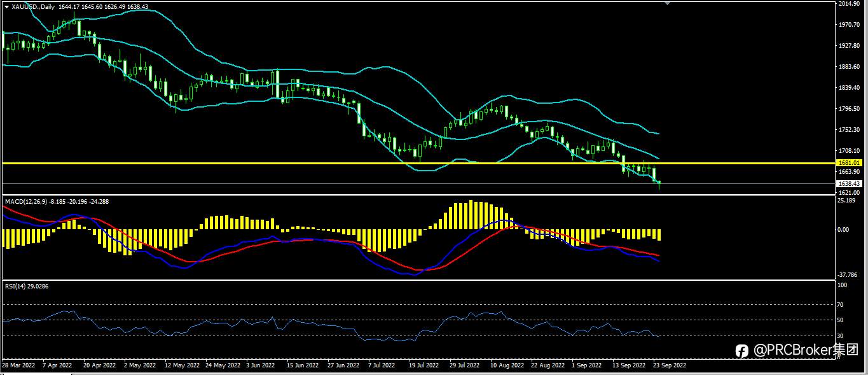Click the 1970.70 price axis label
This screenshot has height=375, width=868.
[x=850, y=25]
